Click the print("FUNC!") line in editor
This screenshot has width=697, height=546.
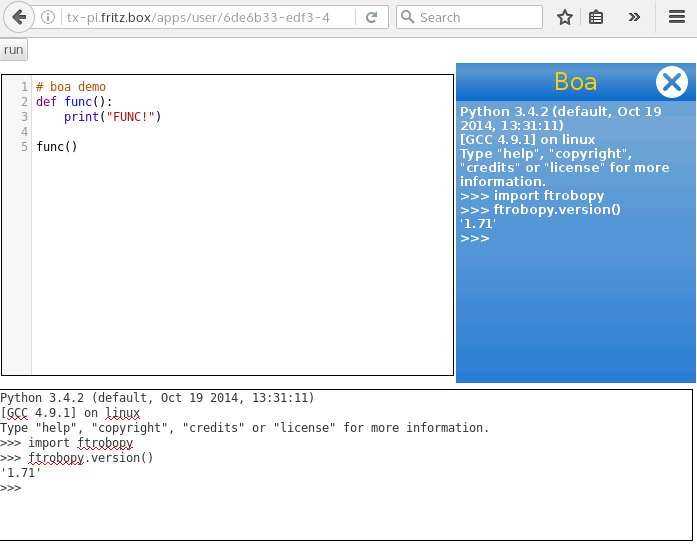click(x=112, y=117)
